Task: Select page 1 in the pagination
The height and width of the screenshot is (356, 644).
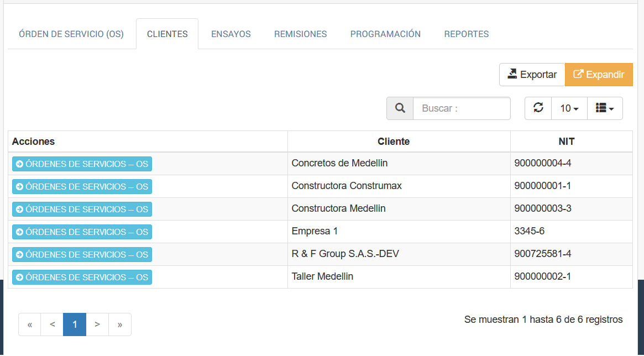Action: tap(75, 324)
